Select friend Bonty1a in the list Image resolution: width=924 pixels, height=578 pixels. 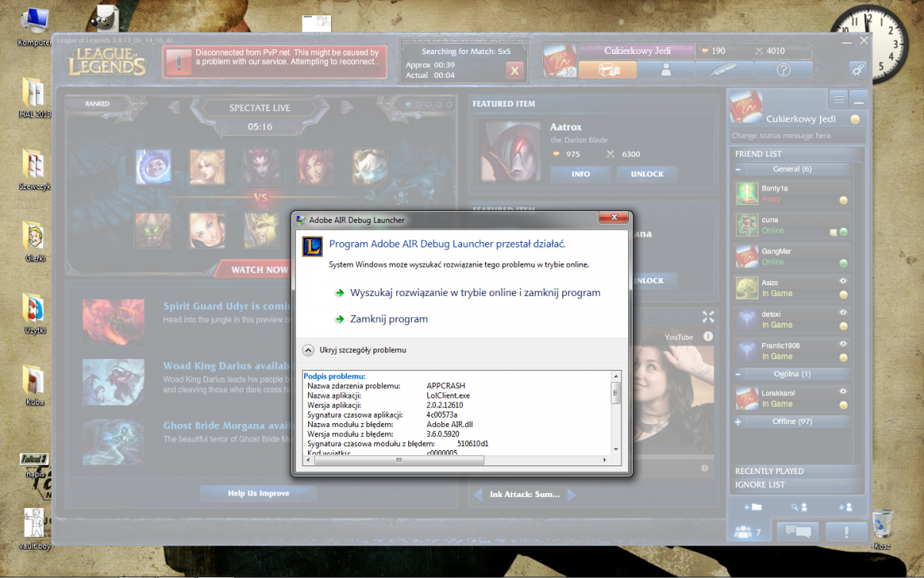click(792, 193)
